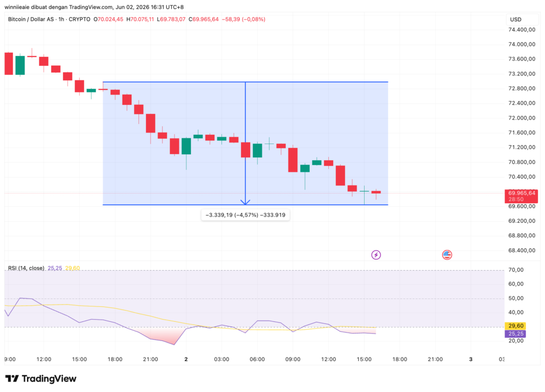The height and width of the screenshot is (392, 545).
Task: Click the change value −58,39 (−0,08%)
Action: click(x=244, y=19)
